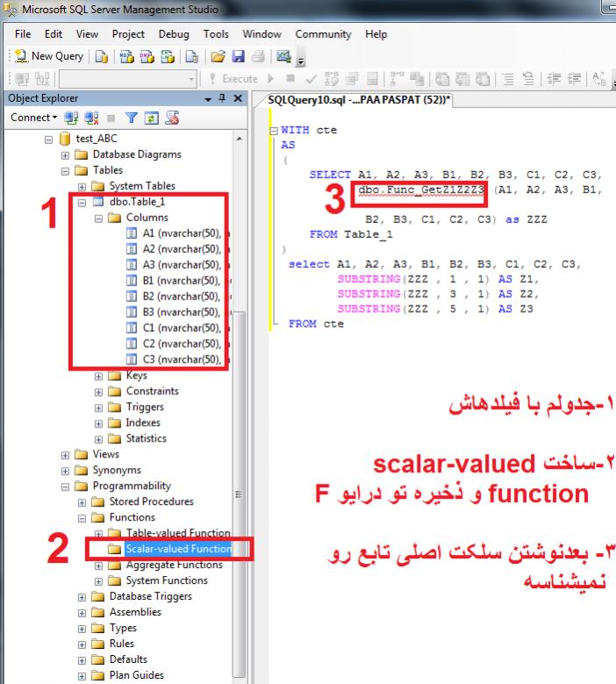Click Analysis Services XMLA Query icon
Screen dimensions: 616x684
click(x=168, y=57)
